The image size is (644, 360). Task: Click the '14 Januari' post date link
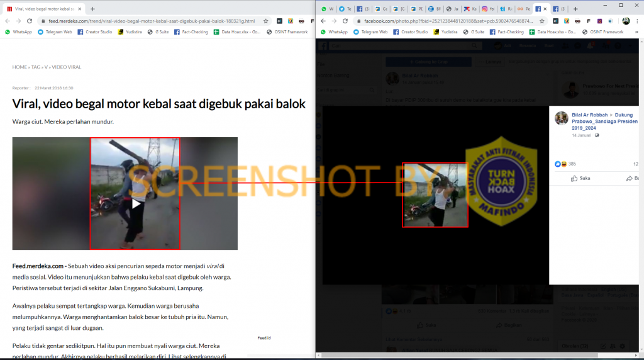pyautogui.click(x=581, y=135)
